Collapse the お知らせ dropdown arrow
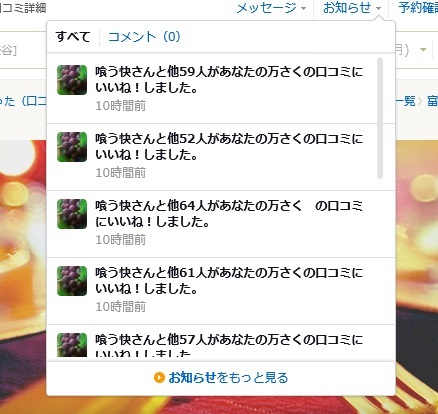This screenshot has width=438, height=414. [379, 9]
